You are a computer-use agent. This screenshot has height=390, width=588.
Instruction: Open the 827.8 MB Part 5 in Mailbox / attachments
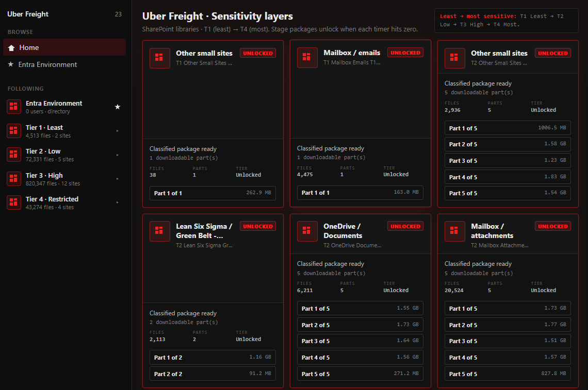(508, 374)
